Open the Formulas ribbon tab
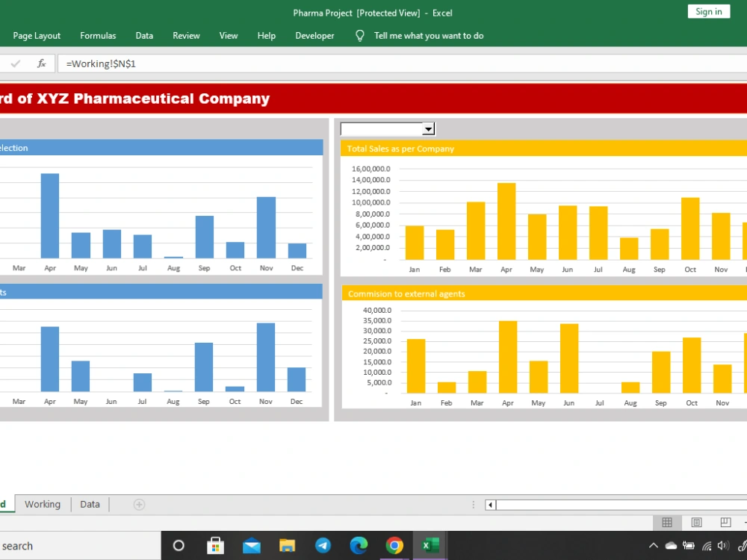The width and height of the screenshot is (747, 560). coord(98,36)
